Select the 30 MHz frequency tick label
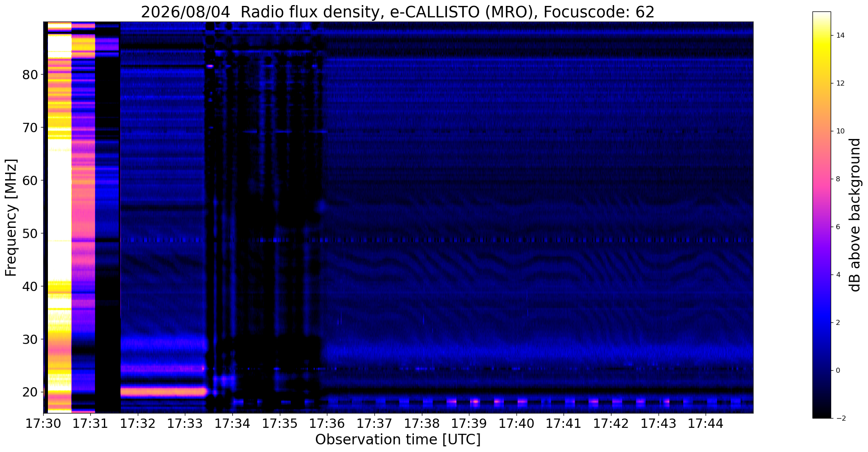Image resolution: width=868 pixels, height=452 pixels. click(30, 339)
